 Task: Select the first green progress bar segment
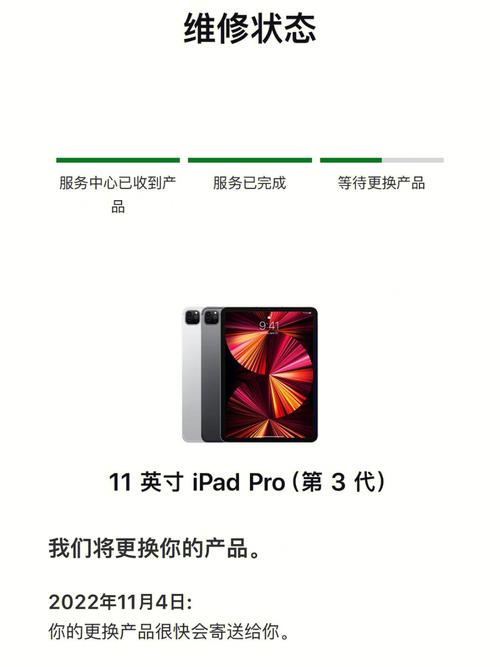click(x=118, y=160)
